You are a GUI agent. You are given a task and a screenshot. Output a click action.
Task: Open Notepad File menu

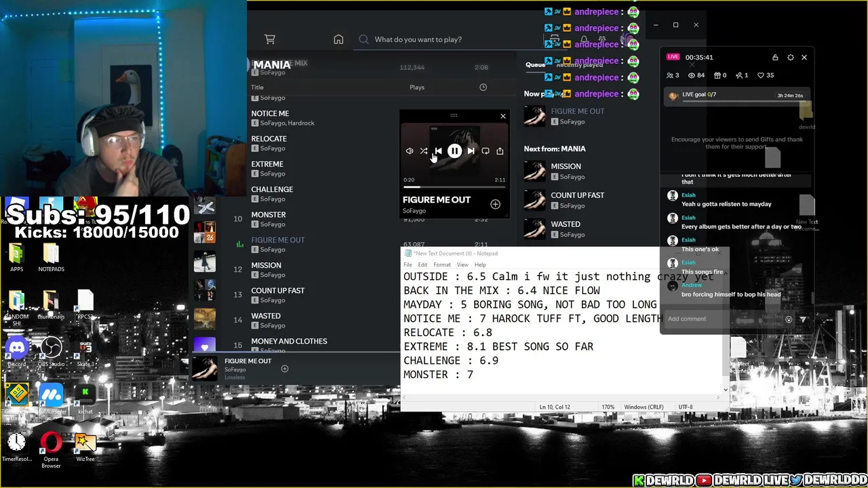click(408, 264)
